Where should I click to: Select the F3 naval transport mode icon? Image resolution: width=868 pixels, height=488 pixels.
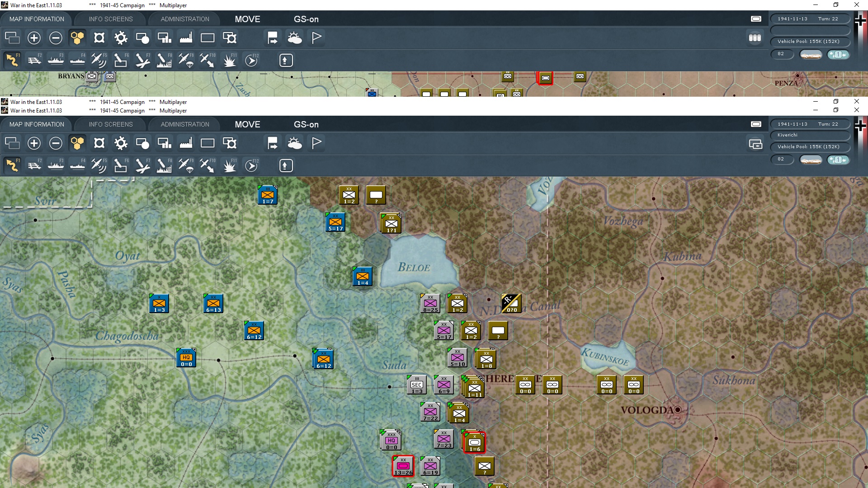pyautogui.click(x=56, y=165)
